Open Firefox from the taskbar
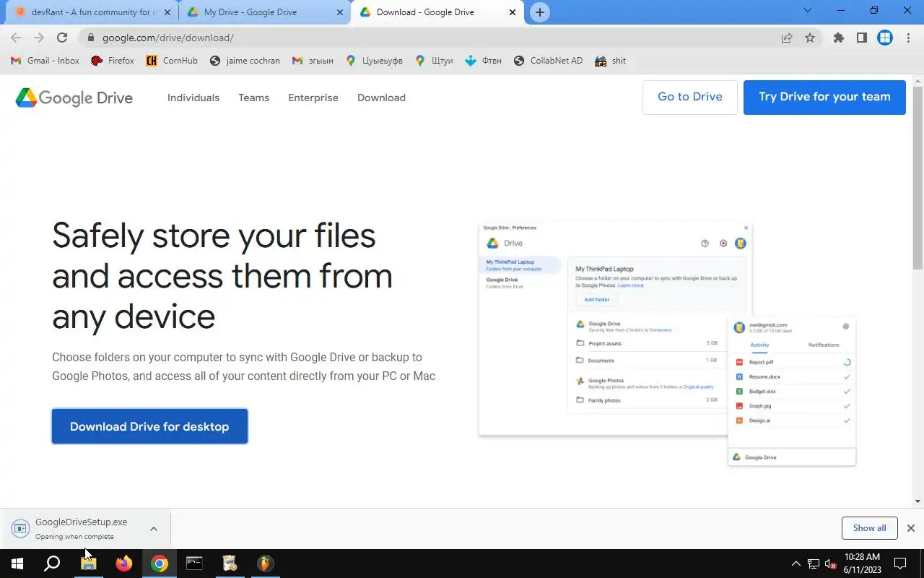This screenshot has width=924, height=578. click(x=123, y=564)
